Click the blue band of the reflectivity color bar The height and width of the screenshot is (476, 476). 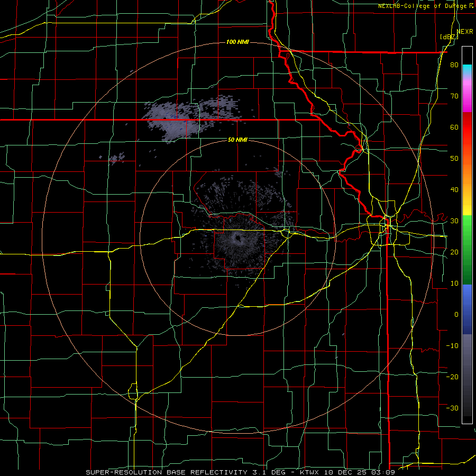pos(467,309)
